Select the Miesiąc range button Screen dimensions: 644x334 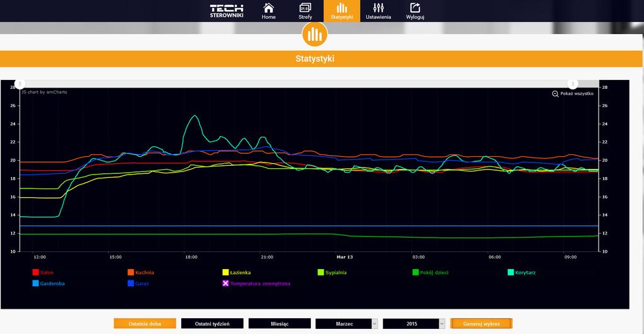(x=280, y=324)
